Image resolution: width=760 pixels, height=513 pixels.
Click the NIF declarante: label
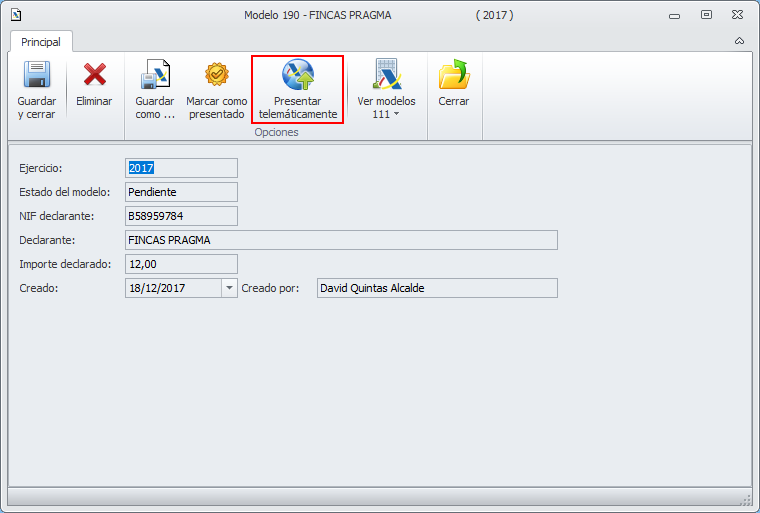coord(57,216)
